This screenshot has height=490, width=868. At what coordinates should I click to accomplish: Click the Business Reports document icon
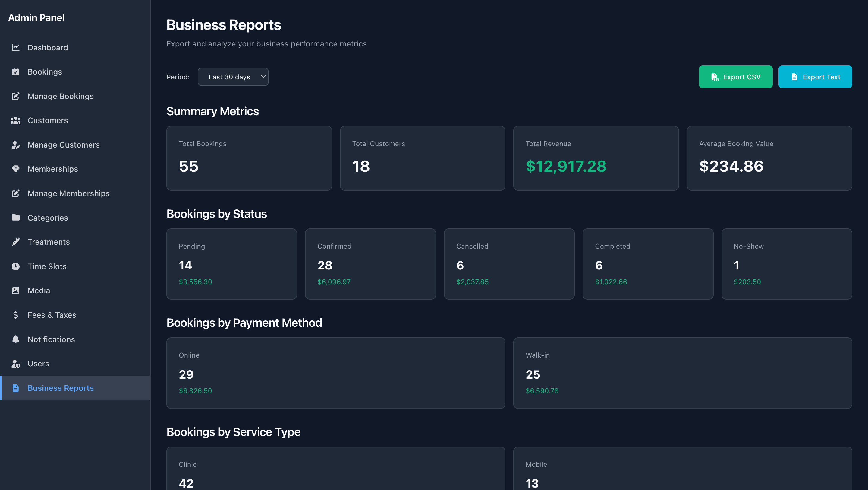16,388
